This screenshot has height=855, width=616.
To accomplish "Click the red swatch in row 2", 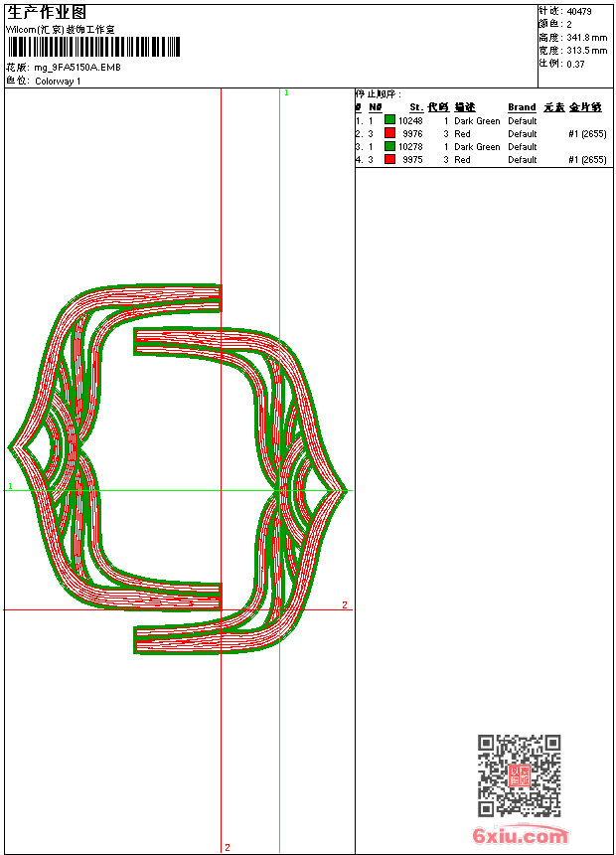I will [x=389, y=133].
